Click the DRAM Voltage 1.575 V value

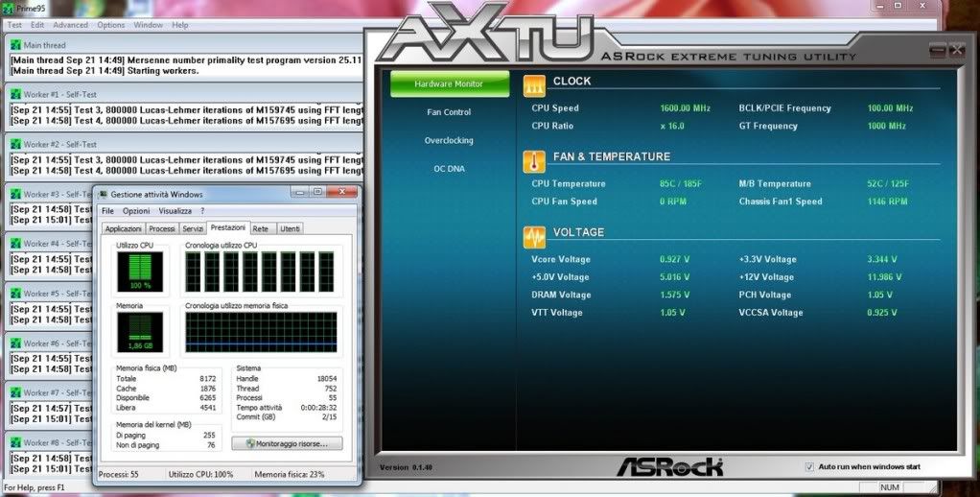coord(675,296)
